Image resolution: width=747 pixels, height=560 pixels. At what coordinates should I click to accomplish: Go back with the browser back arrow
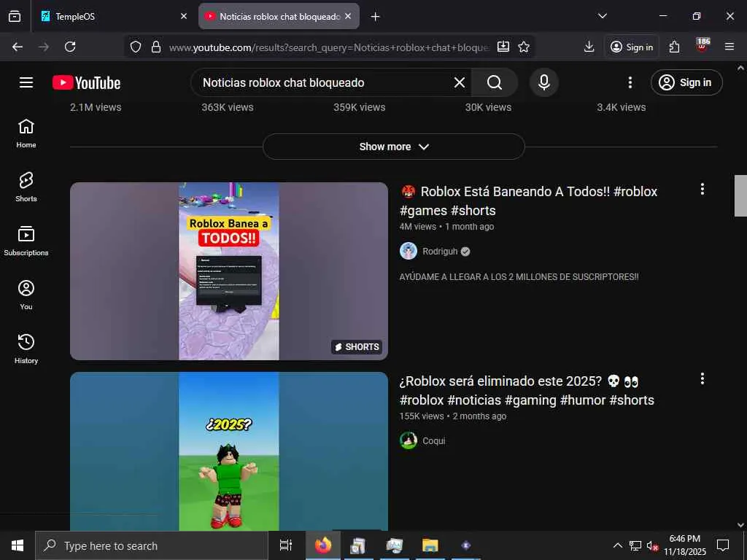[18, 47]
